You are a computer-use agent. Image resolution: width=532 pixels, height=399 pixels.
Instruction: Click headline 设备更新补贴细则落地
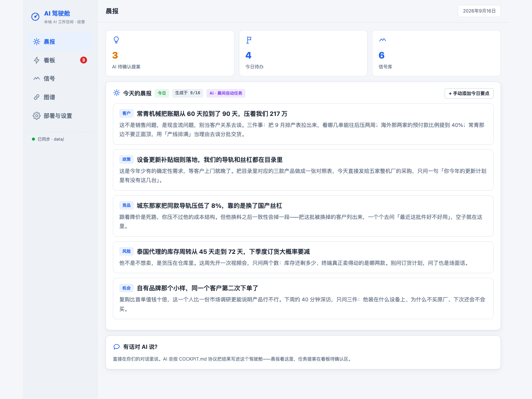[210, 160]
